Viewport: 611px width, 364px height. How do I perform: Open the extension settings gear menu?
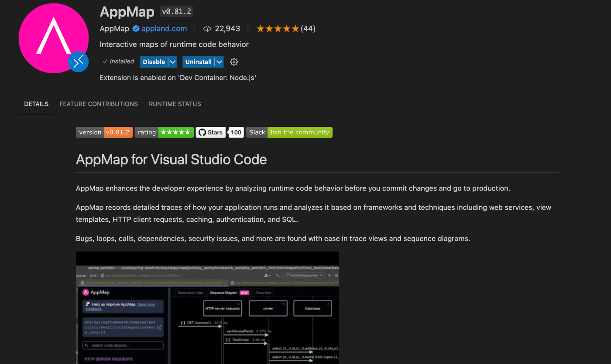click(234, 62)
